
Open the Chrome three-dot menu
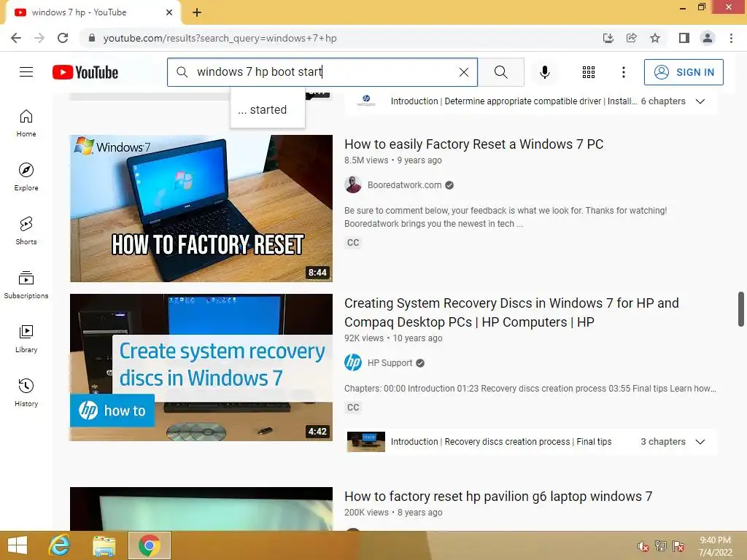click(x=731, y=38)
